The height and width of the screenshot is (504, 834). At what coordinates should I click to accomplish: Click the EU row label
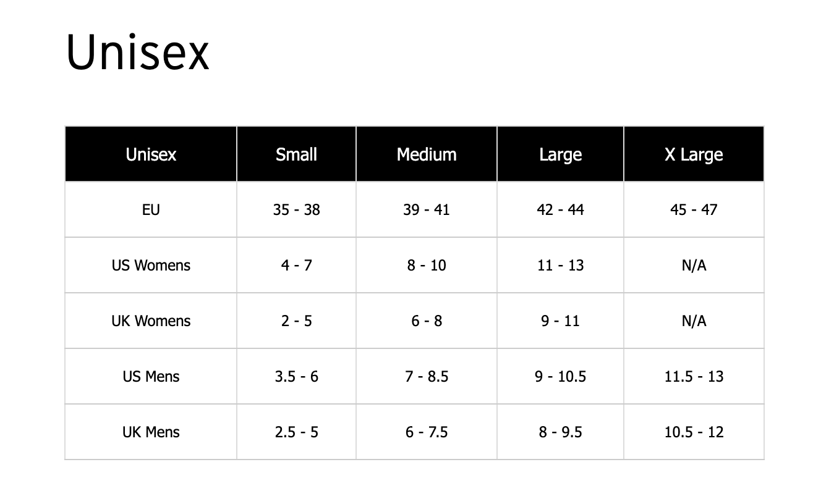pos(151,209)
